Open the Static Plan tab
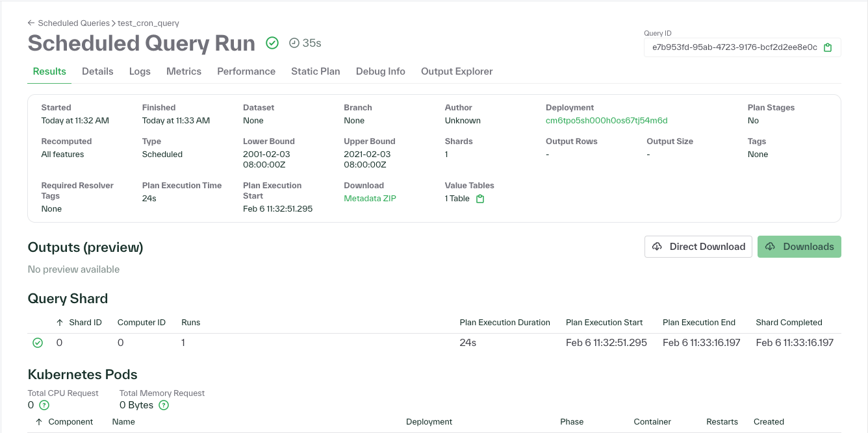 tap(316, 71)
